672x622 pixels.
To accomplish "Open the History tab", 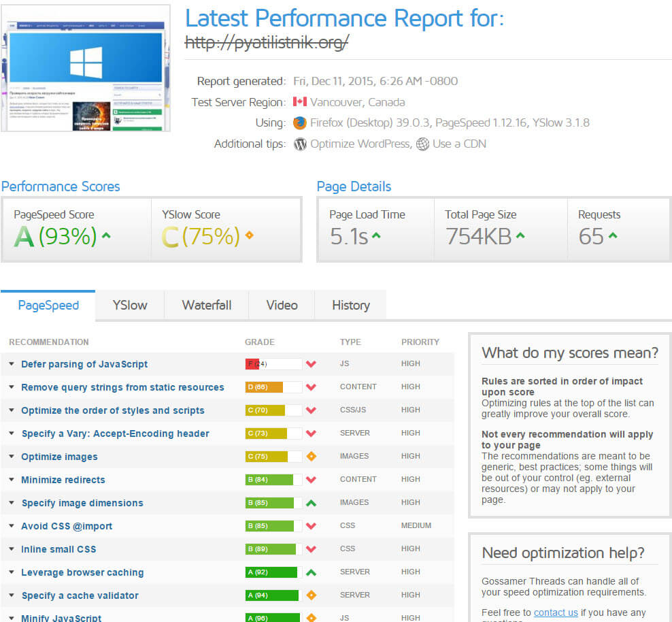I will pos(350,305).
